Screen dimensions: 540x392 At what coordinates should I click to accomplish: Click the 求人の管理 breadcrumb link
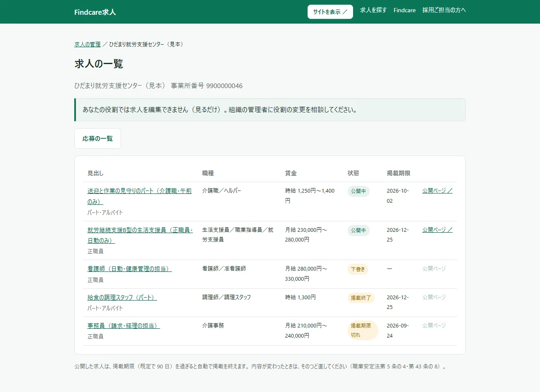[x=87, y=44]
